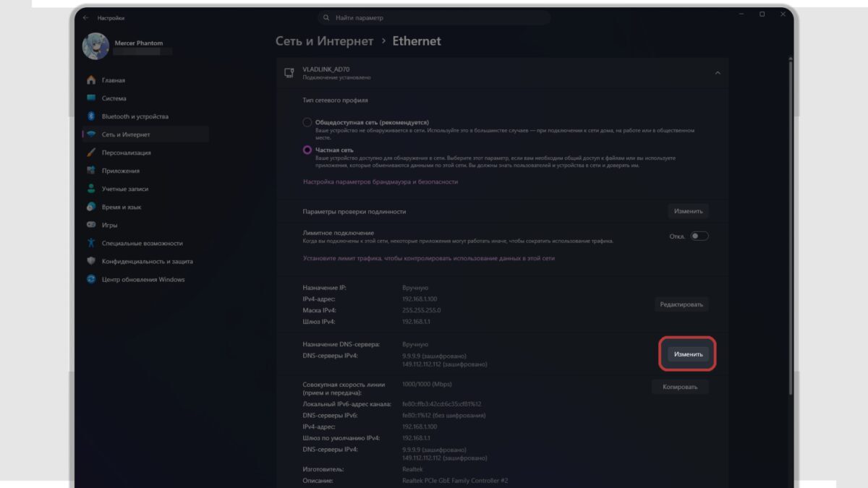Open Приложения settings page

pyautogui.click(x=145, y=171)
